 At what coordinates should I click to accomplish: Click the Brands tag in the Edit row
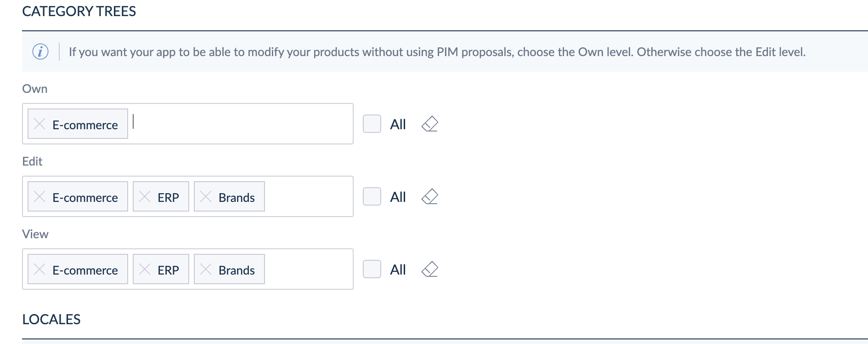(237, 197)
